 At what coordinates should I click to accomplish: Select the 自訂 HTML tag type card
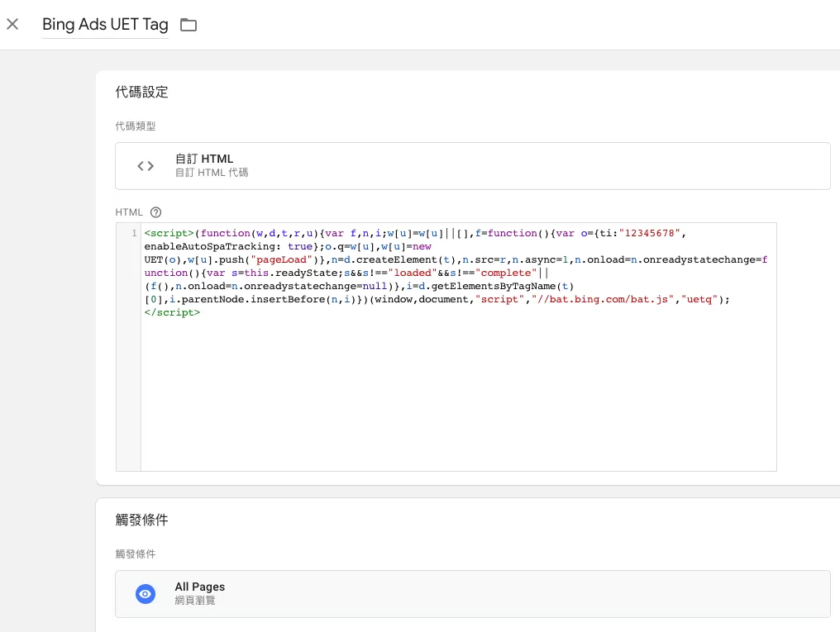point(473,166)
